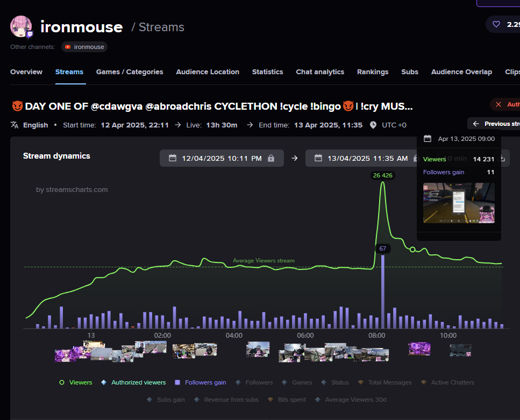The height and width of the screenshot is (420, 520).
Task: Open the Subs tab
Action: tap(410, 72)
